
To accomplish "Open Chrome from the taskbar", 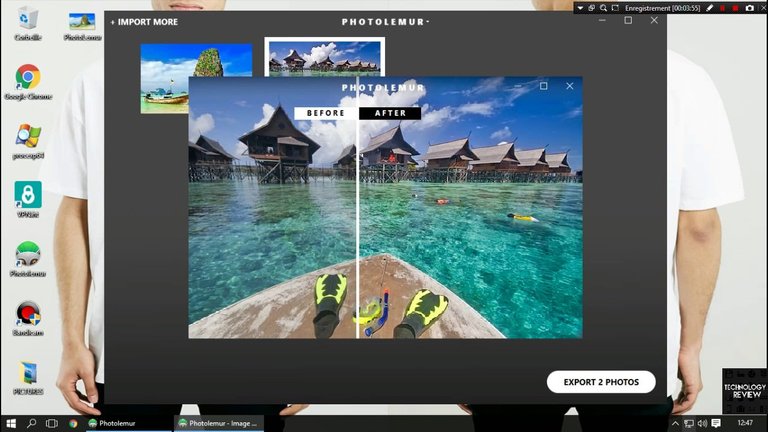I will click(x=73, y=424).
